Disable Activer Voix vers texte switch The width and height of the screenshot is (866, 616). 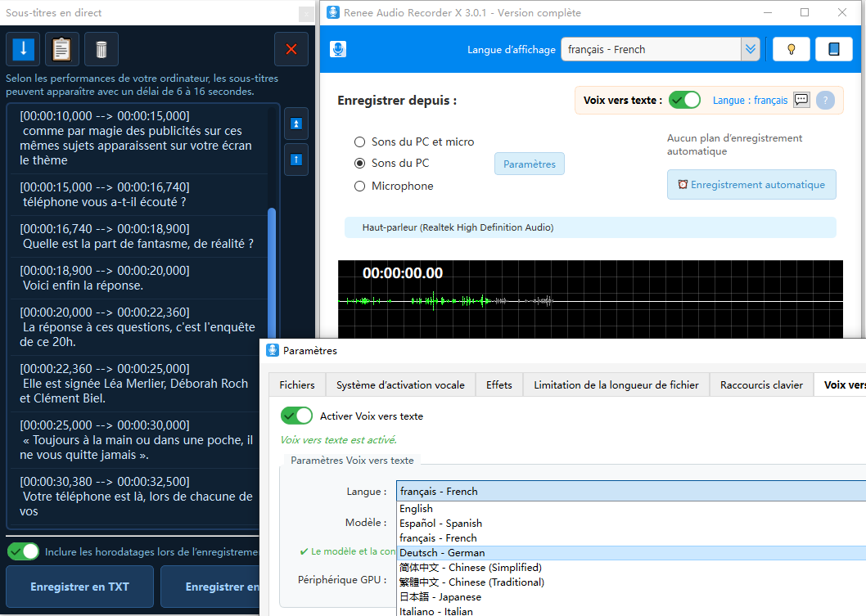pyautogui.click(x=296, y=416)
